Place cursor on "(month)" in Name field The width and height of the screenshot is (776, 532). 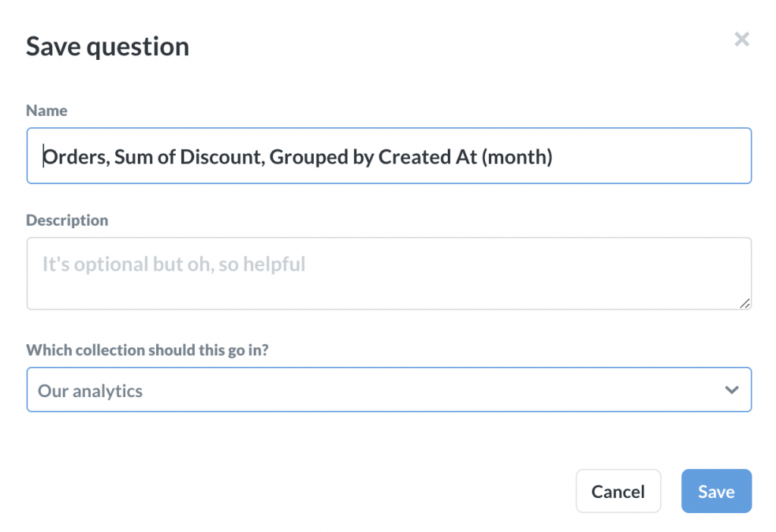pyautogui.click(x=517, y=157)
